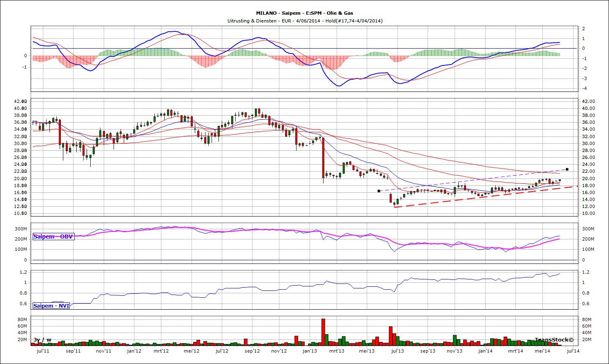
Task: Click the 'sep'11' date label
Action: pos(73,351)
